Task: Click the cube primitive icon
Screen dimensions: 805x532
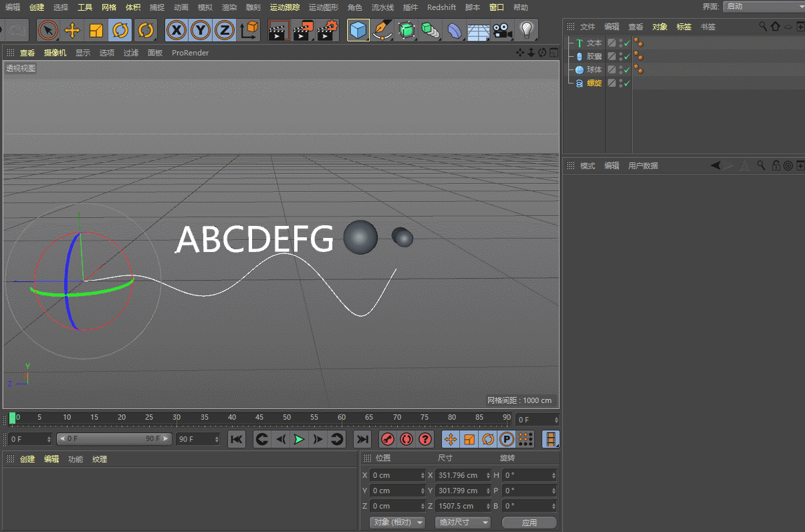Action: pos(358,30)
